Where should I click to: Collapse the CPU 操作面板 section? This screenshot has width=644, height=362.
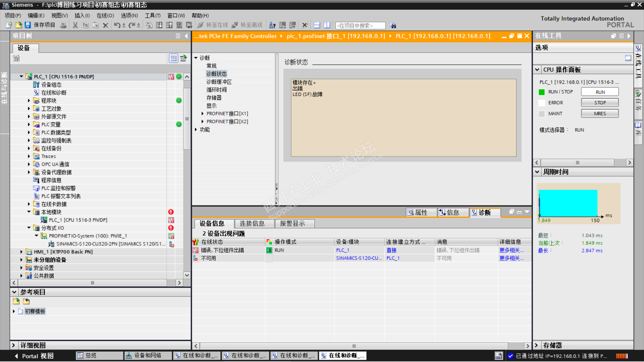click(x=537, y=70)
